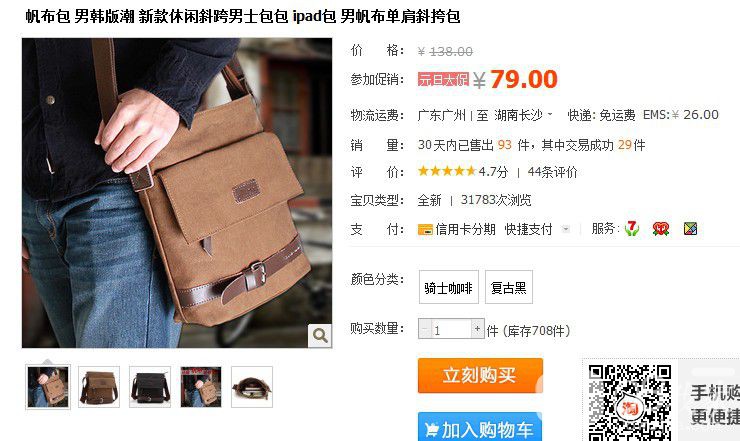Click the five-star rating icons
This screenshot has width=740, height=441.
(x=446, y=171)
